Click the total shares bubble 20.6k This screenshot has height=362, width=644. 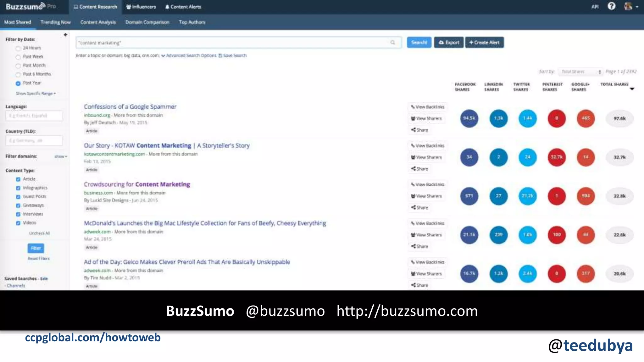(619, 273)
